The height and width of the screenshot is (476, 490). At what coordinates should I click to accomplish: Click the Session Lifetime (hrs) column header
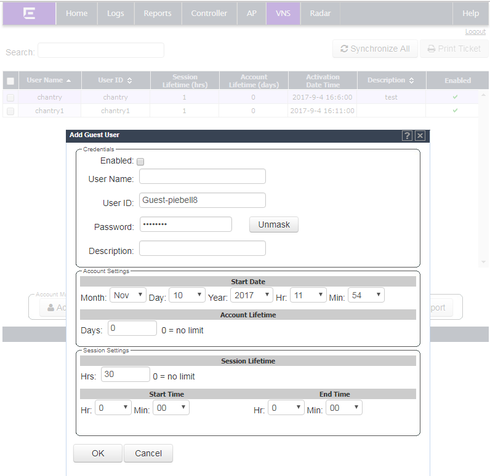(x=185, y=81)
